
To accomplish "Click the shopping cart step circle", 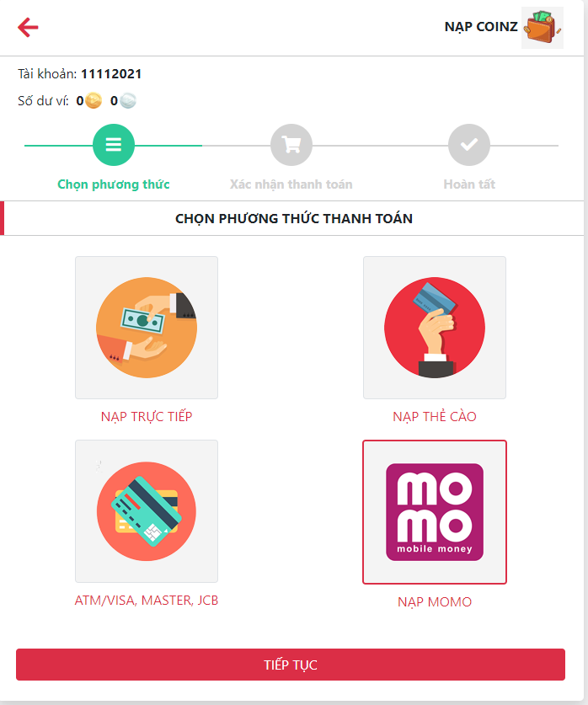I will pyautogui.click(x=291, y=145).
